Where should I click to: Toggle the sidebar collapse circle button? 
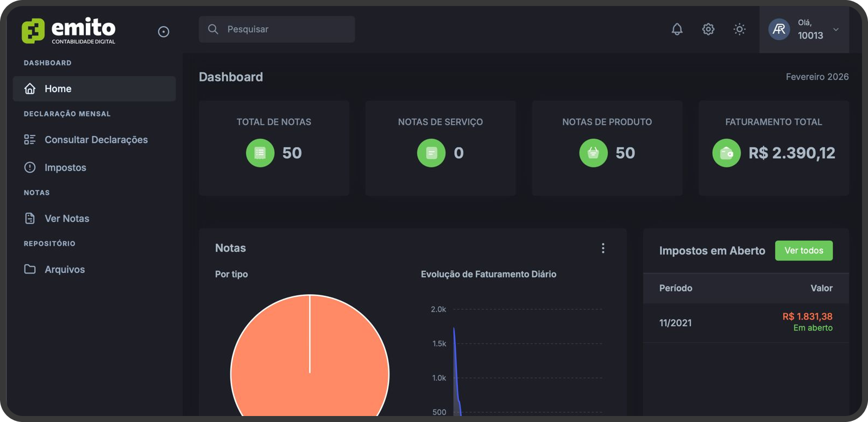[163, 32]
